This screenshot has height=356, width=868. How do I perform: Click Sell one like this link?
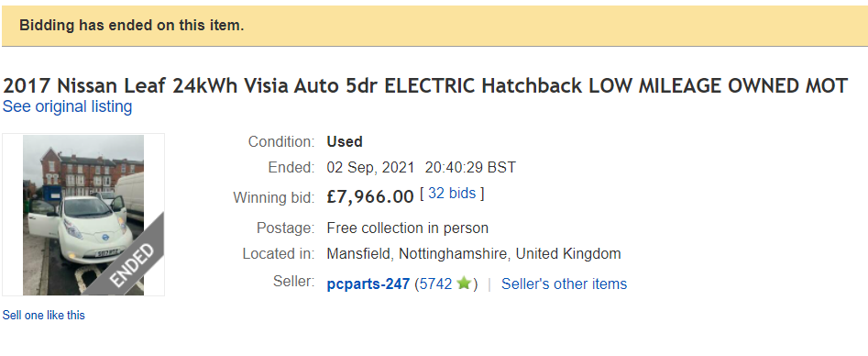[44, 315]
